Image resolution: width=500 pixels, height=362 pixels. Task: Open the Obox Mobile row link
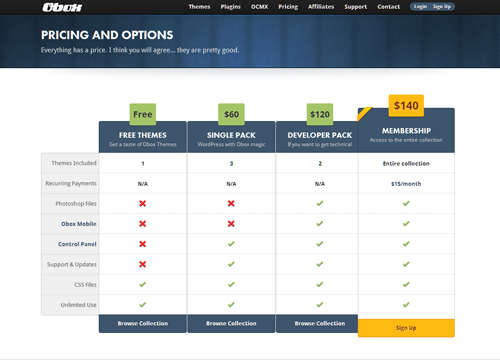coord(79,224)
